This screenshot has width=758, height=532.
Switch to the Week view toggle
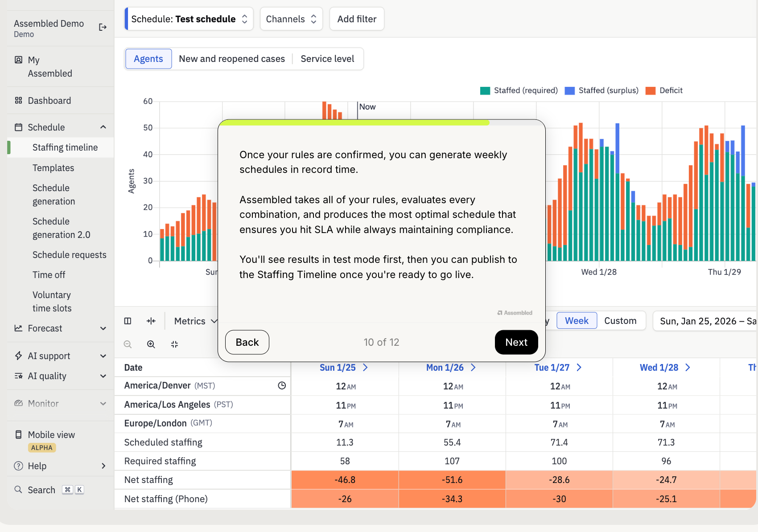coord(577,321)
